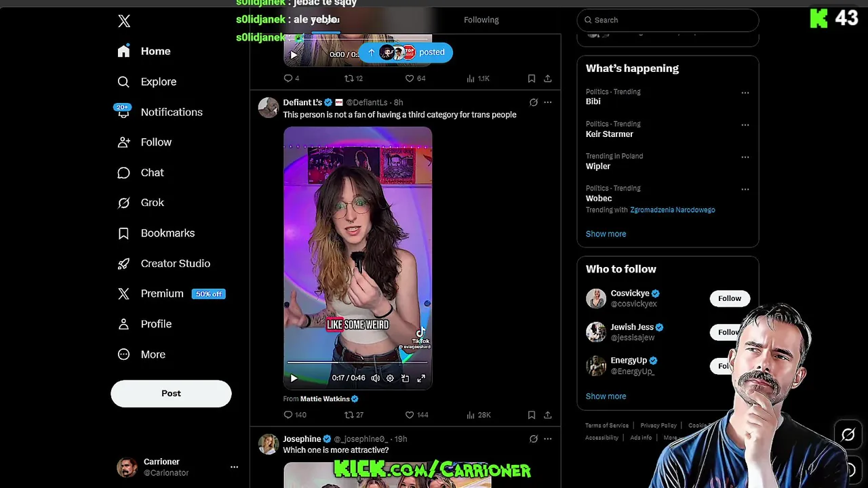Like the post with 144 likes
The image size is (868, 488).
(416, 415)
